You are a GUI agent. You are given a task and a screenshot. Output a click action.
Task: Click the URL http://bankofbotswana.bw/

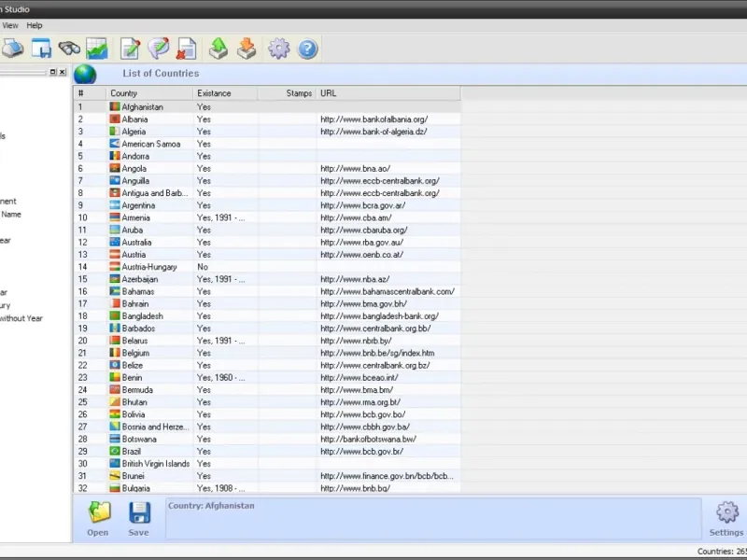coord(368,439)
